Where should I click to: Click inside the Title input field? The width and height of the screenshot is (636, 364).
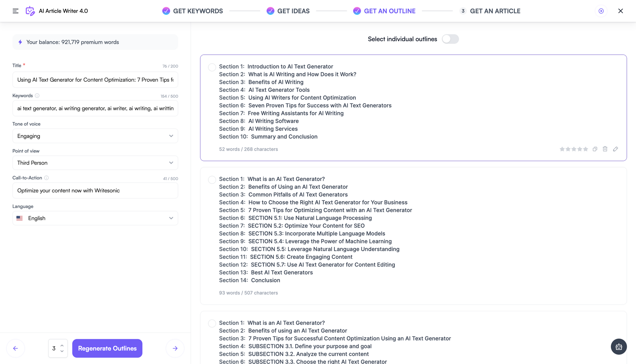[95, 79]
